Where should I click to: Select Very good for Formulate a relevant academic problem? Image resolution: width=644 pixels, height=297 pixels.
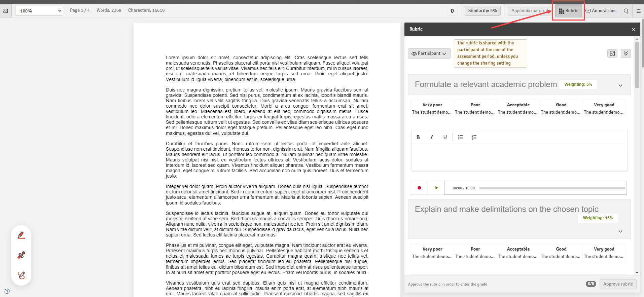[x=604, y=108]
